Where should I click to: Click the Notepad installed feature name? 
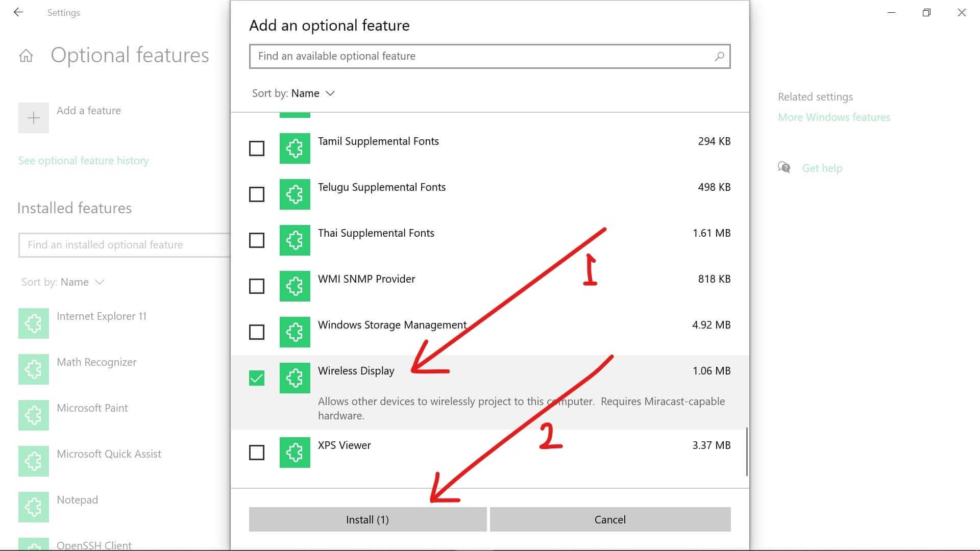pyautogui.click(x=77, y=500)
